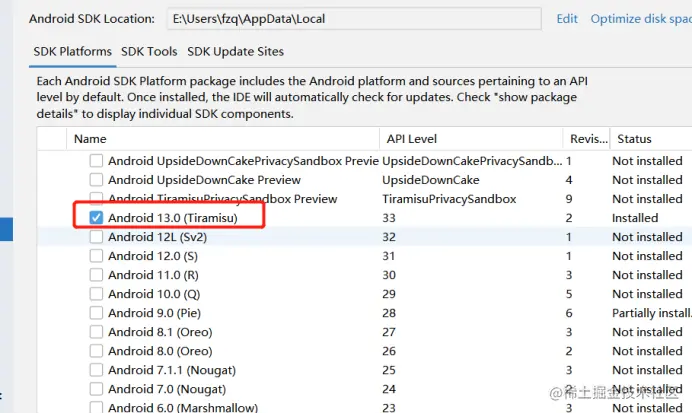
Task: Click the Optimize disk space link
Action: 640,19
